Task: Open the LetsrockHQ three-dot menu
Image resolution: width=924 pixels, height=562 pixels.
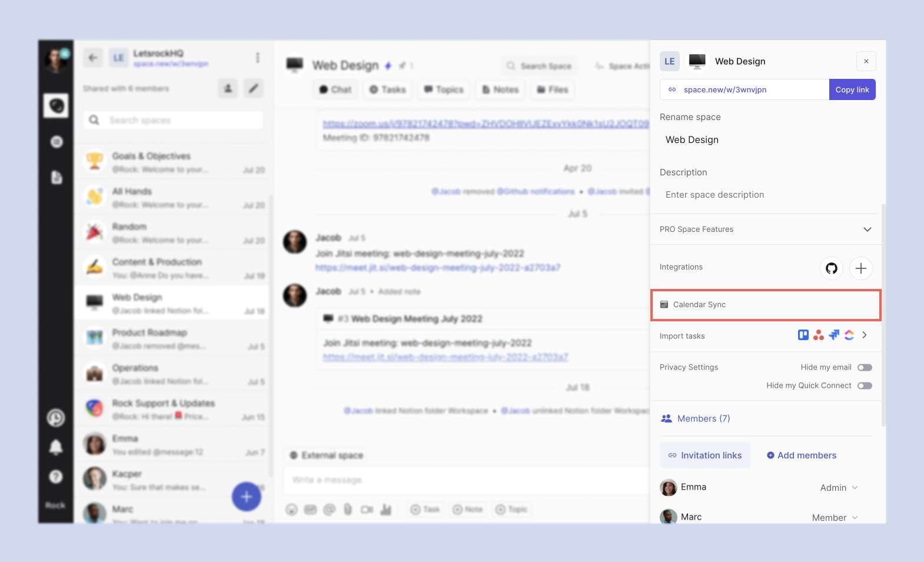Action: click(257, 58)
